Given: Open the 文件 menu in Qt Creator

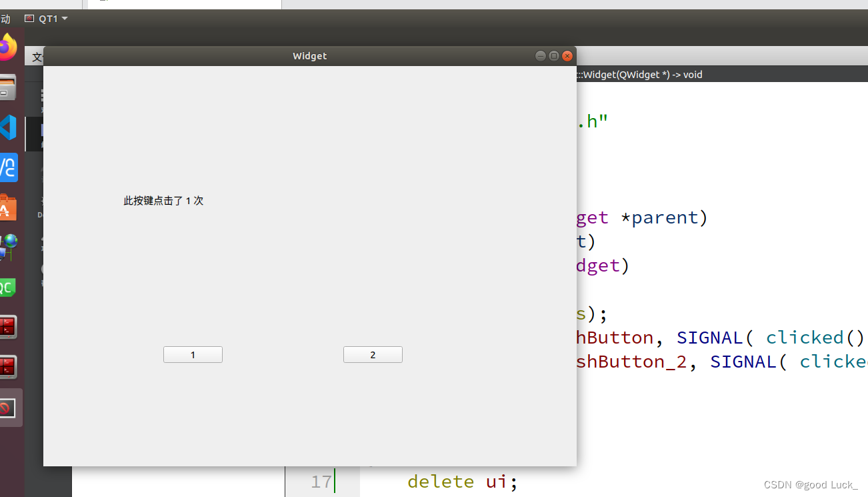Looking at the screenshot, I should [x=37, y=57].
